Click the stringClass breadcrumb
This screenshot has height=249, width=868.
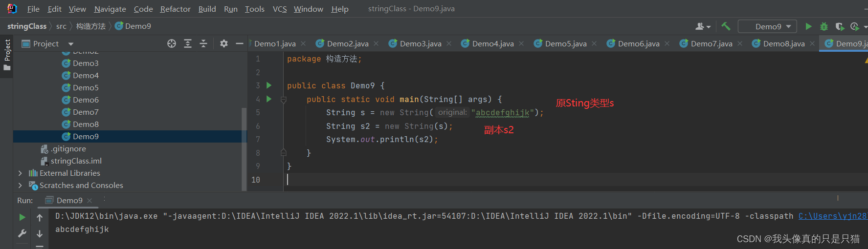point(27,26)
